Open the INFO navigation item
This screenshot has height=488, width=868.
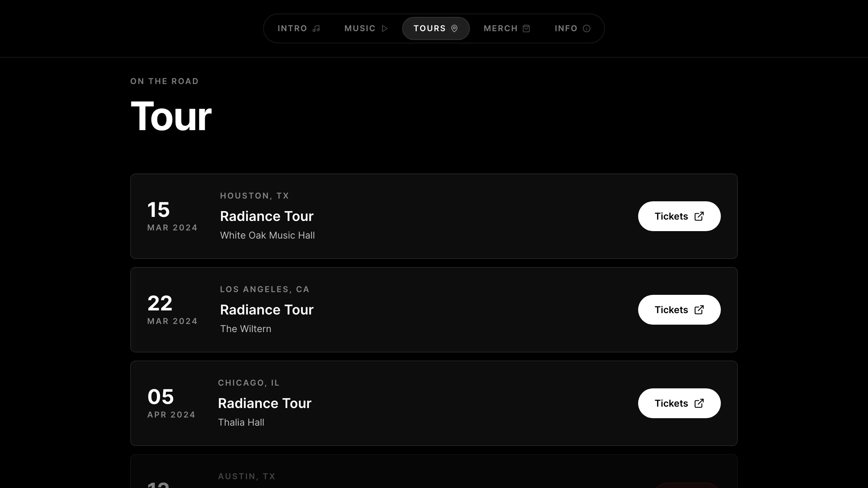(566, 28)
